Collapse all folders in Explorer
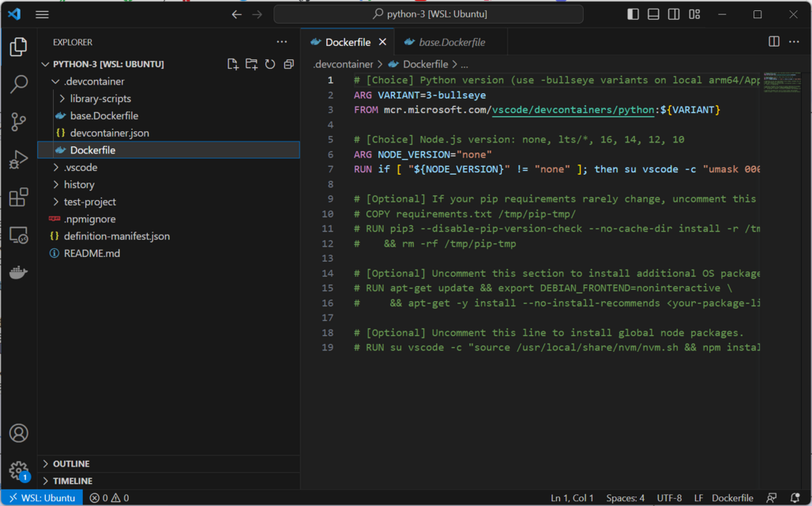 click(289, 64)
